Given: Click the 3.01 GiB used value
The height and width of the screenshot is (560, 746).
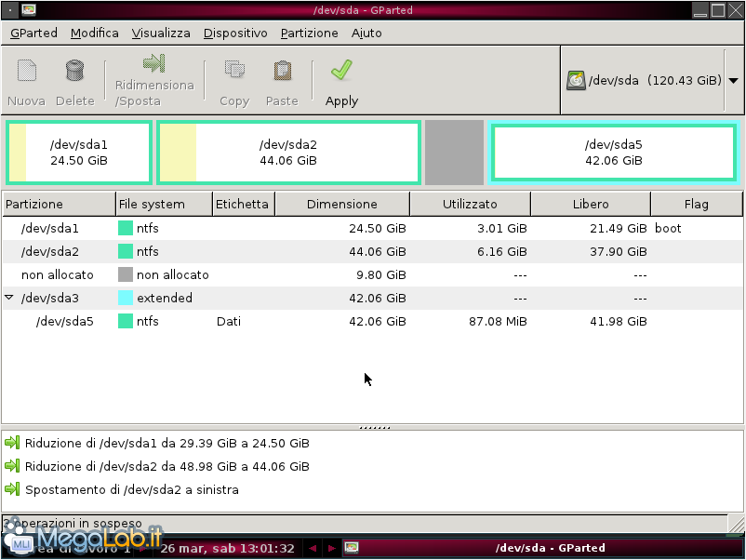Looking at the screenshot, I should tap(502, 229).
